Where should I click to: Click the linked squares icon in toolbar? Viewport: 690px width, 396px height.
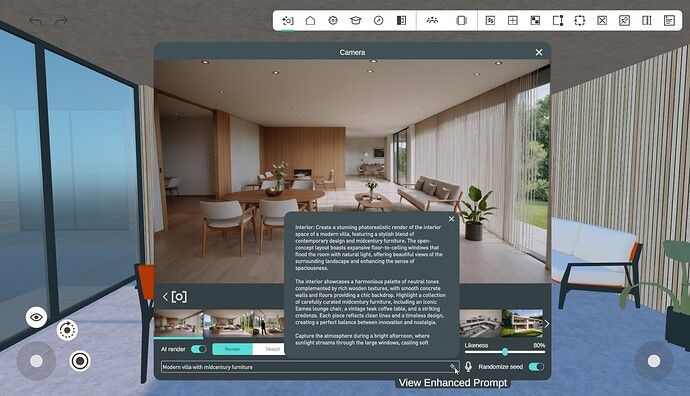tap(490, 21)
